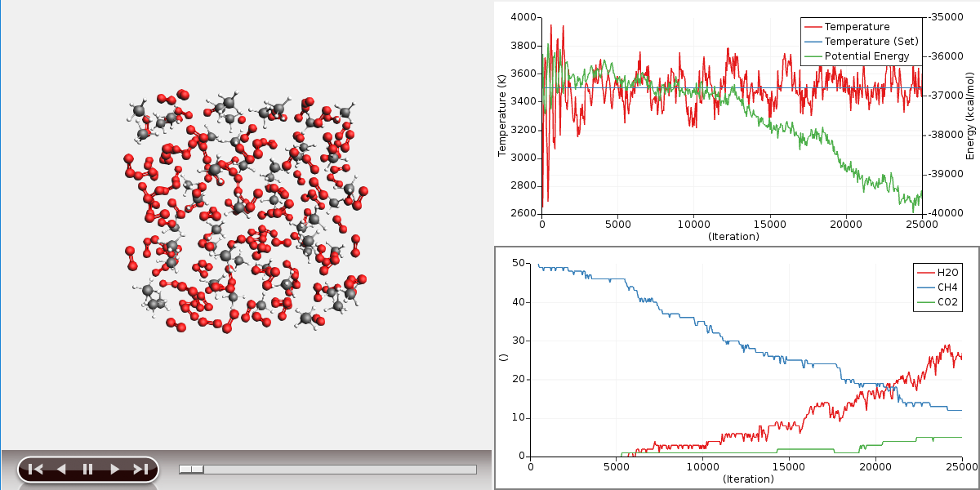Click the red H2O curve near its peak
This screenshot has width=980, height=490.
(947, 346)
